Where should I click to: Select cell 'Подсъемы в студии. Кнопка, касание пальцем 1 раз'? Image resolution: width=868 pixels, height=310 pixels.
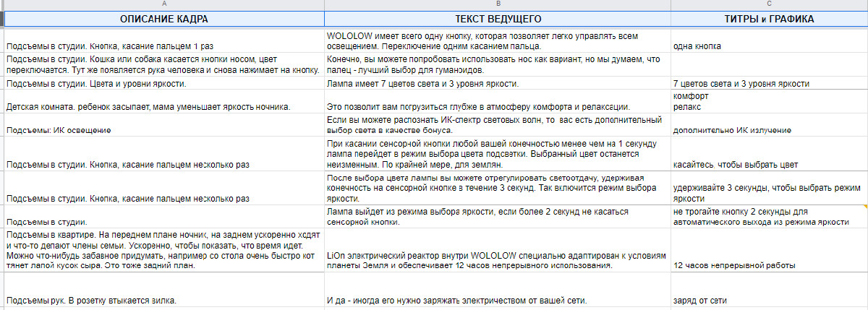[164, 41]
